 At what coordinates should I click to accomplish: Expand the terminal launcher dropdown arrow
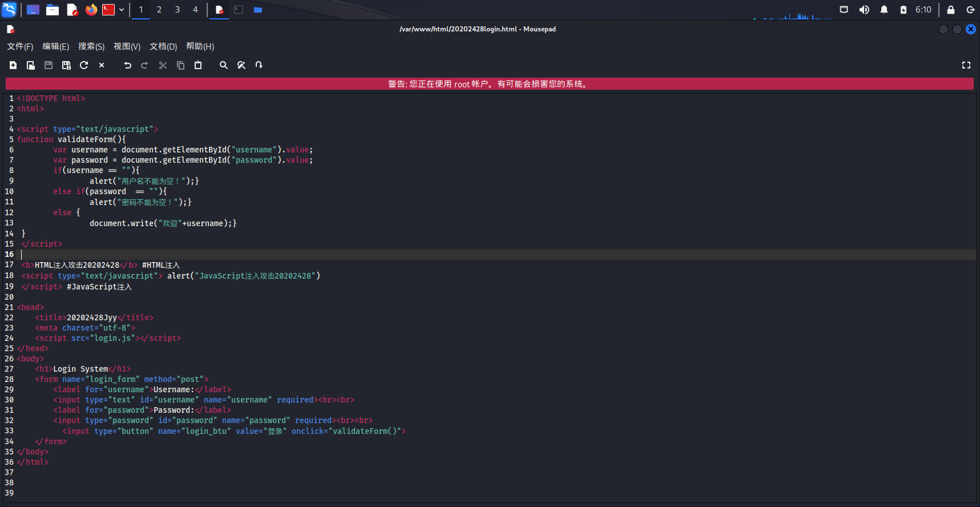pos(122,10)
